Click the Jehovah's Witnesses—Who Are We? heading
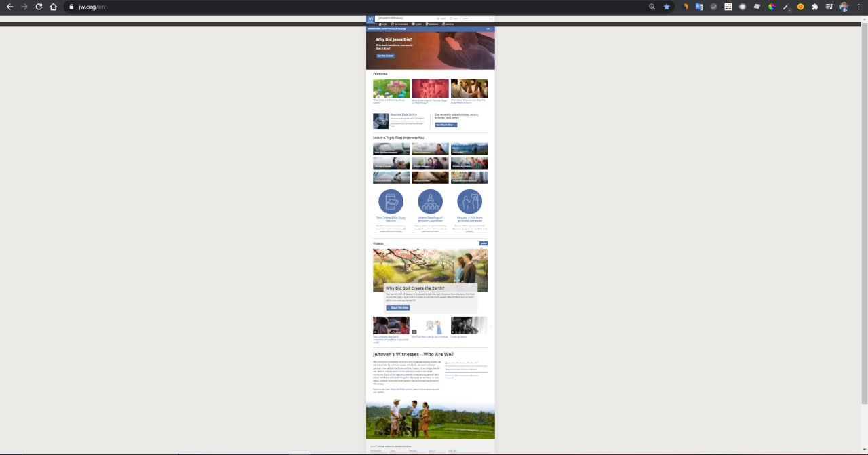The height and width of the screenshot is (455, 868). click(x=413, y=354)
